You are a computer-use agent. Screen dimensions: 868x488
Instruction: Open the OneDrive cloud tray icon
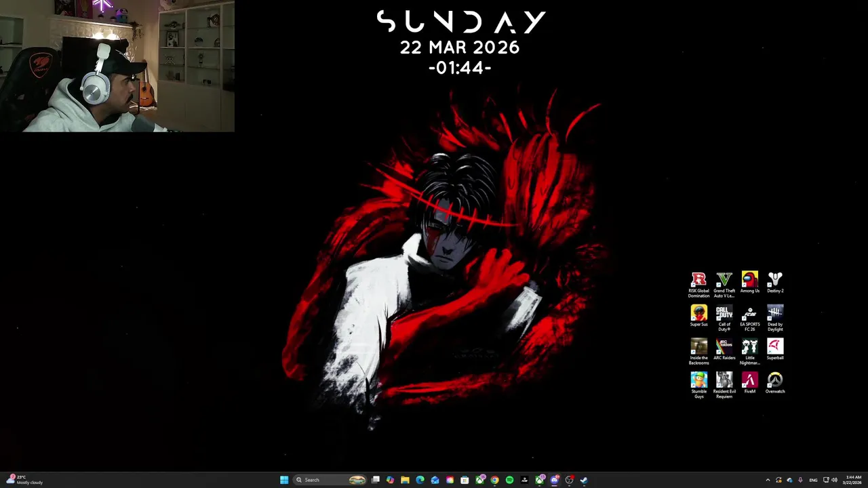(789, 480)
